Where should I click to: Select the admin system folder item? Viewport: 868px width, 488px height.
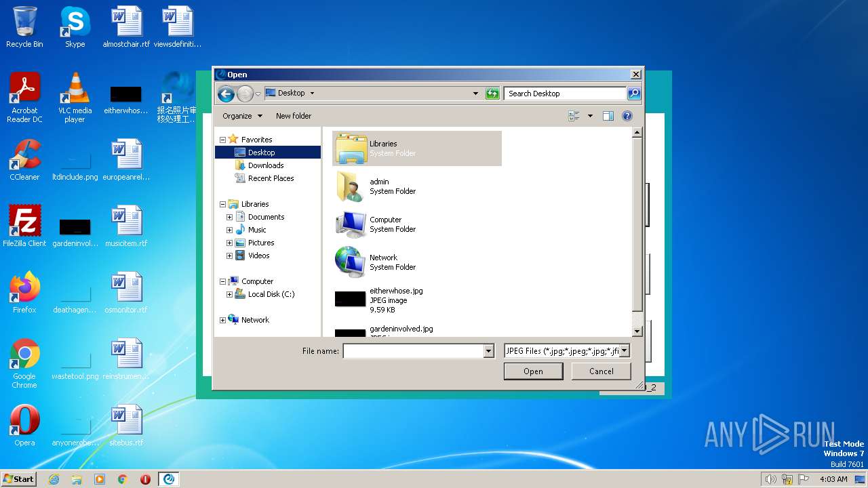[x=417, y=186]
